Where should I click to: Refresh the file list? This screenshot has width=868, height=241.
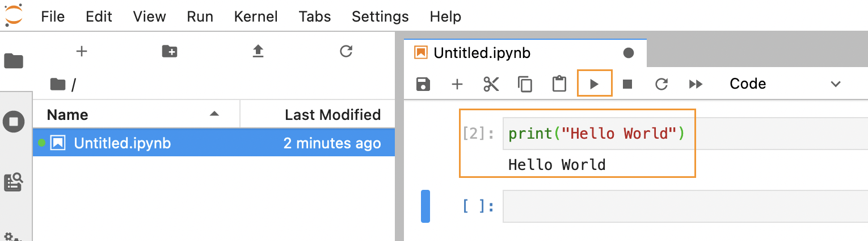click(x=346, y=52)
